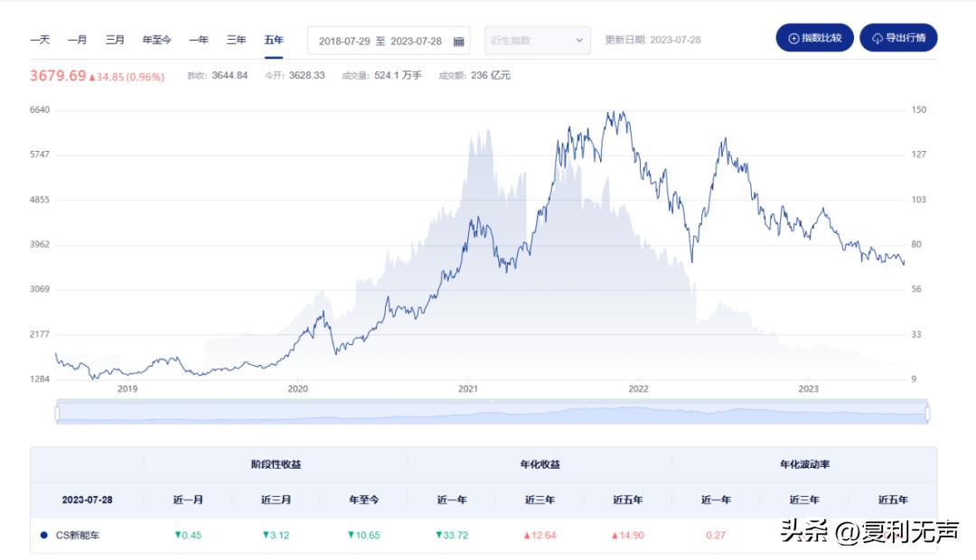Select the 一天 time range tab
This screenshot has width=976, height=560.
click(40, 40)
